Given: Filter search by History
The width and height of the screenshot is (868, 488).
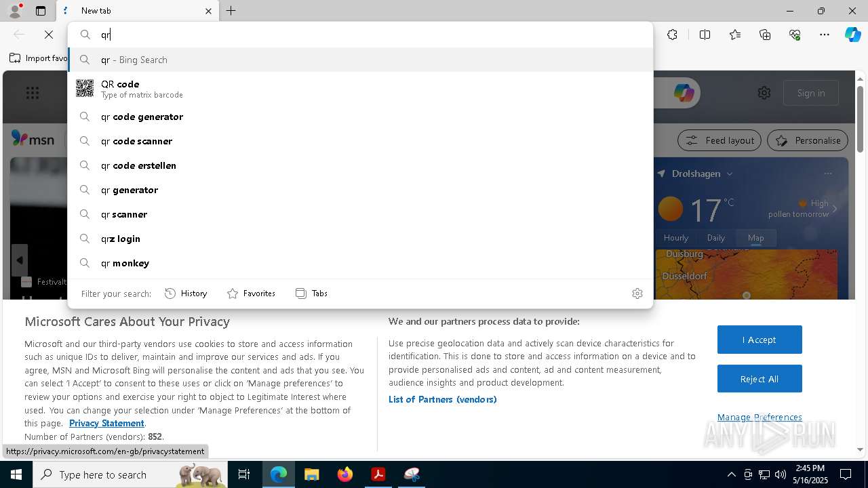Looking at the screenshot, I should pos(186,293).
